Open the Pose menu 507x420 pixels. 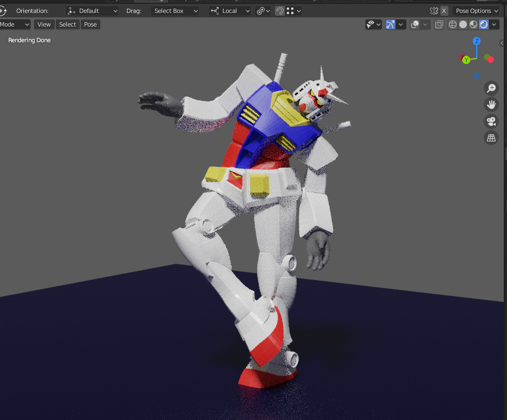(91, 24)
